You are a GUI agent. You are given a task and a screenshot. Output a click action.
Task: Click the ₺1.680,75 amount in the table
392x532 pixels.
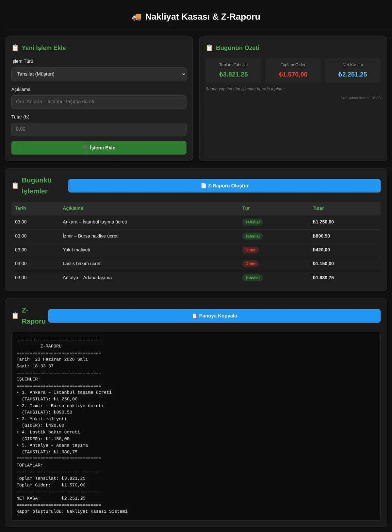click(323, 278)
